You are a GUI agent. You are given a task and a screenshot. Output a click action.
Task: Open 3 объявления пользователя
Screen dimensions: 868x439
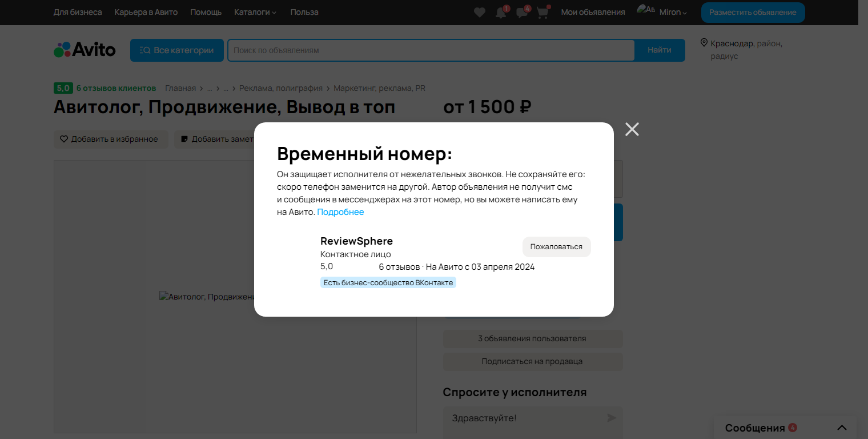tap(533, 338)
